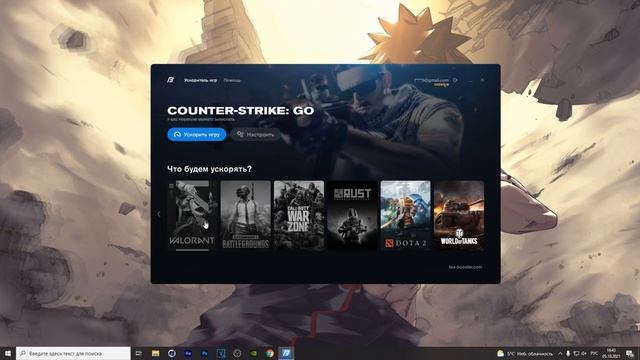
Task: Open the "Помощь" tab
Action: 232,80
